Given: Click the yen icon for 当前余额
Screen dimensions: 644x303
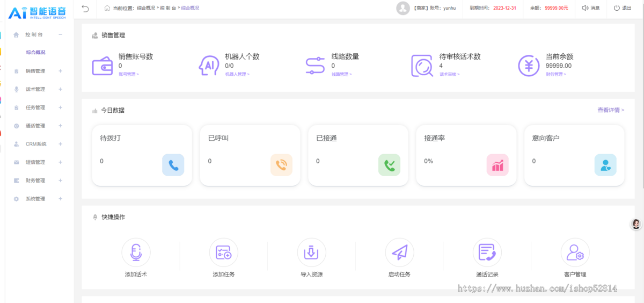Looking at the screenshot, I should pos(529,66).
